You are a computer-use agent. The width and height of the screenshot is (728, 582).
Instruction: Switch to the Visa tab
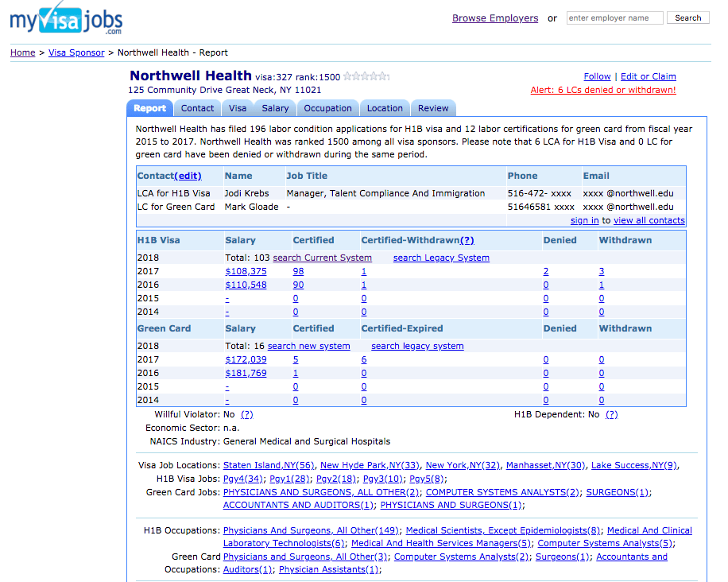238,108
